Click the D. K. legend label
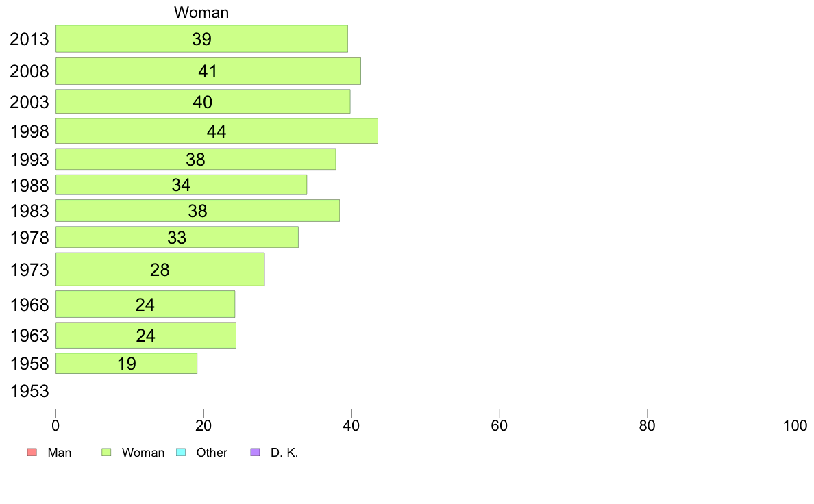 coord(284,453)
